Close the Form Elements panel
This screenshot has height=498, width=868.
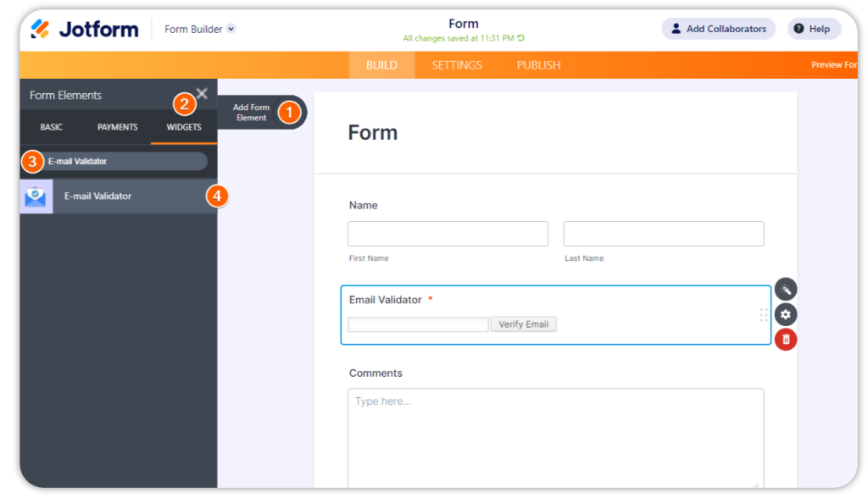[202, 93]
